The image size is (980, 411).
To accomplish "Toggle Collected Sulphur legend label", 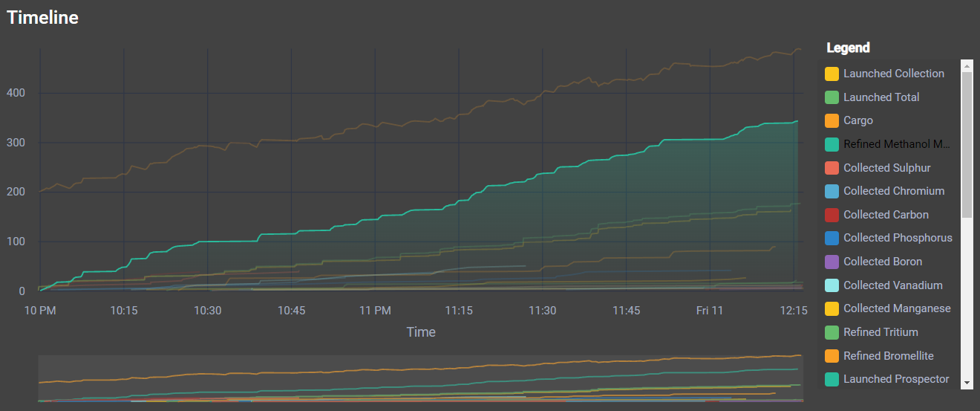I will coord(887,168).
